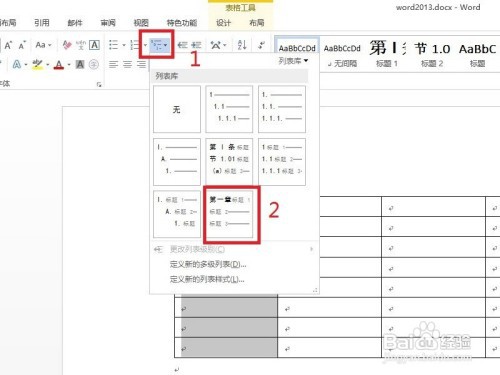This screenshot has width=500, height=375.
Task: Expand the Highlight Color dropdown arrow
Action: [48, 64]
